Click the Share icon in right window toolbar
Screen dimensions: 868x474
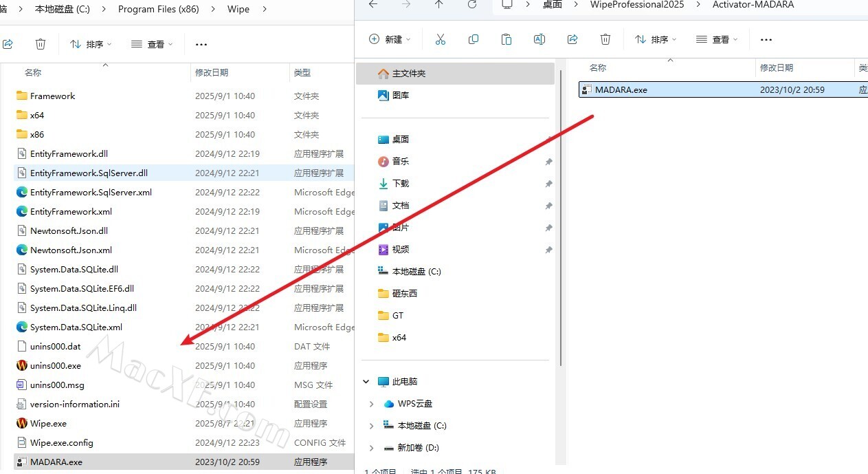point(572,39)
